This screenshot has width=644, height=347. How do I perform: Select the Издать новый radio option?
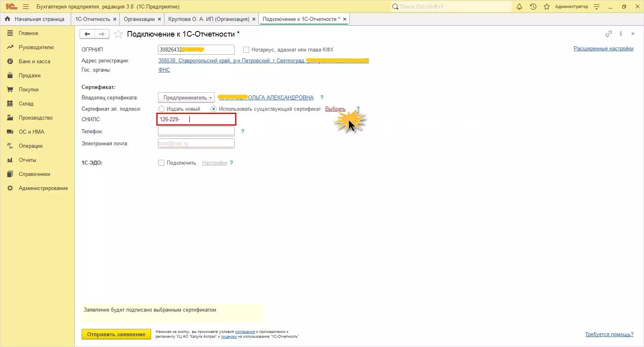[x=161, y=109]
